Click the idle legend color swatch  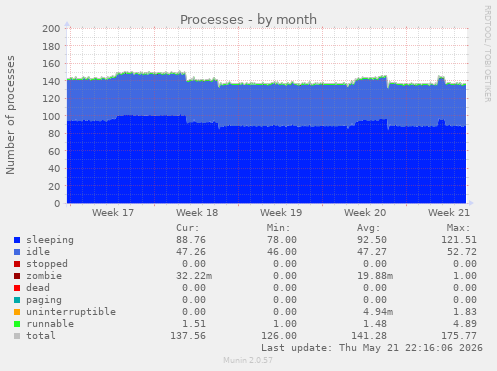[x=17, y=252]
